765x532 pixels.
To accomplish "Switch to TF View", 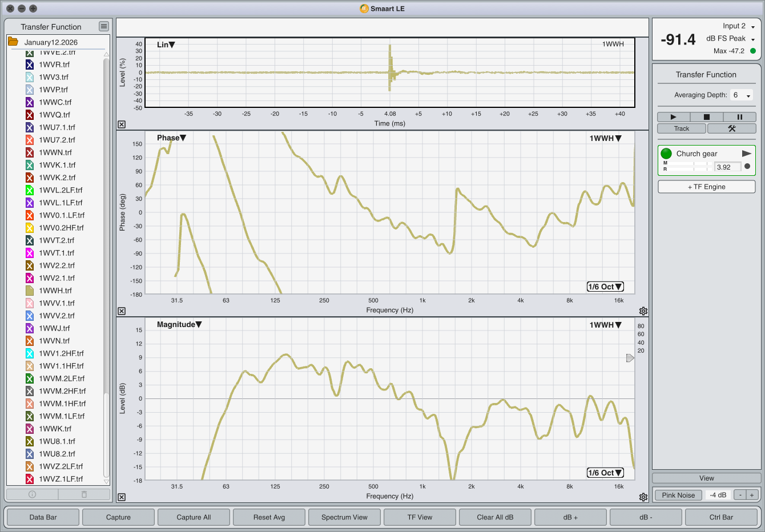I will (420, 517).
